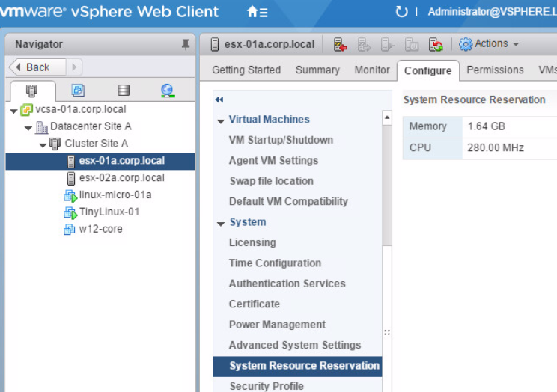Image resolution: width=557 pixels, height=392 pixels.
Task: Open the Summary tab
Action: pos(317,70)
